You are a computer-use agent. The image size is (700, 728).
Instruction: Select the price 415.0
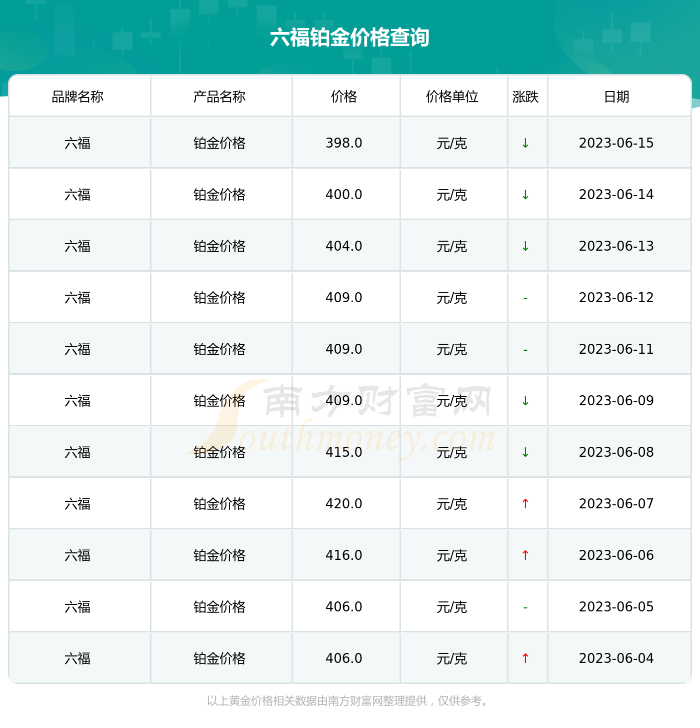tap(344, 452)
